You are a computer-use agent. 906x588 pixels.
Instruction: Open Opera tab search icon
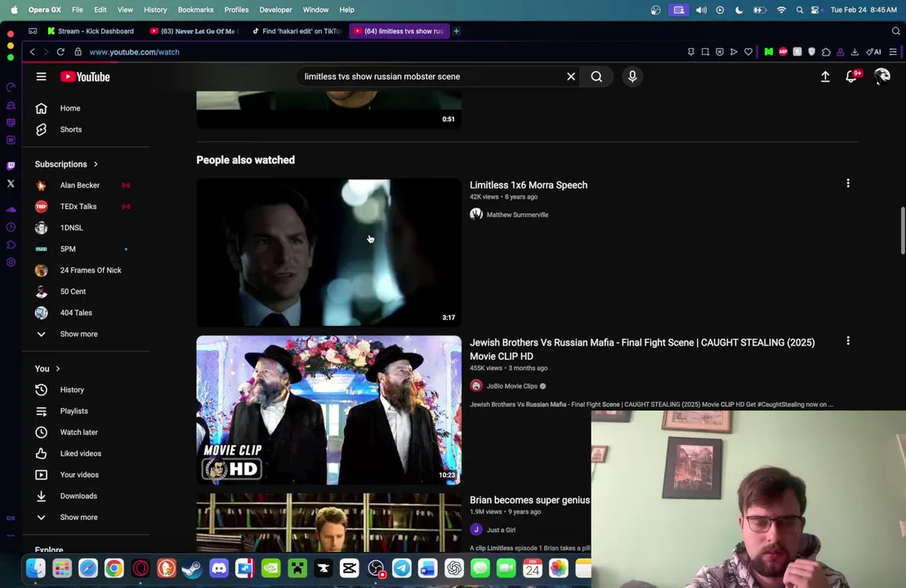click(895, 31)
